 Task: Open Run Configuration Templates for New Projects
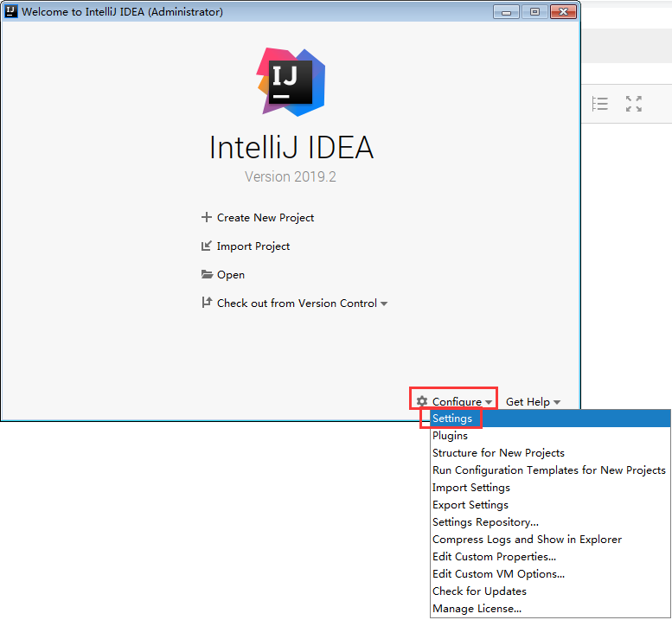[x=550, y=470]
